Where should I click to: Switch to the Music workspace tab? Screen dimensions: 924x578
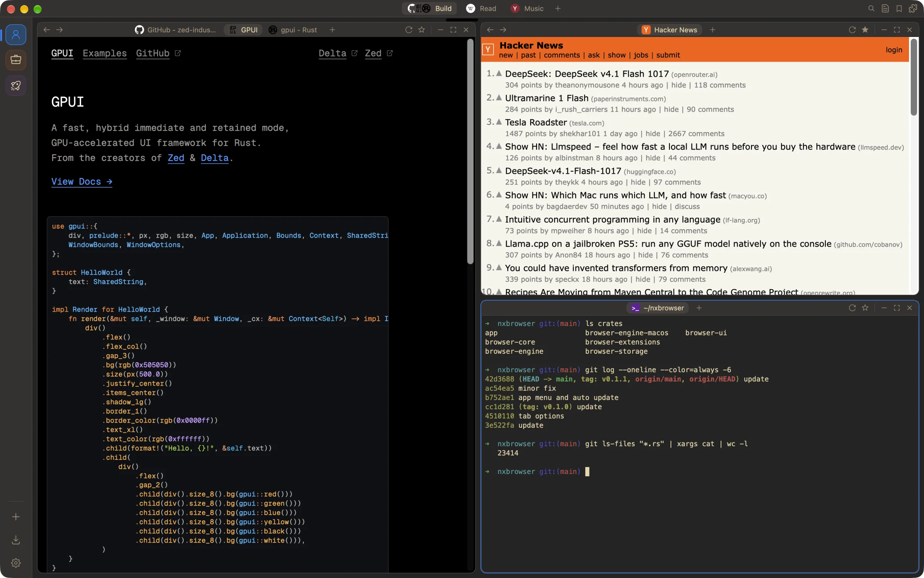click(527, 8)
